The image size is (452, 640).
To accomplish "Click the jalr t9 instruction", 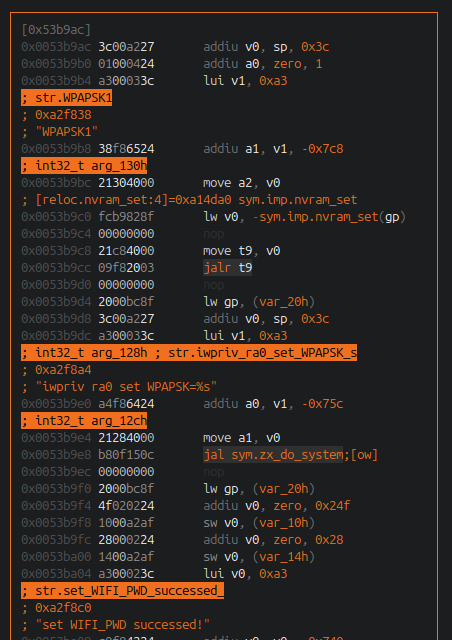I will click(x=227, y=268).
